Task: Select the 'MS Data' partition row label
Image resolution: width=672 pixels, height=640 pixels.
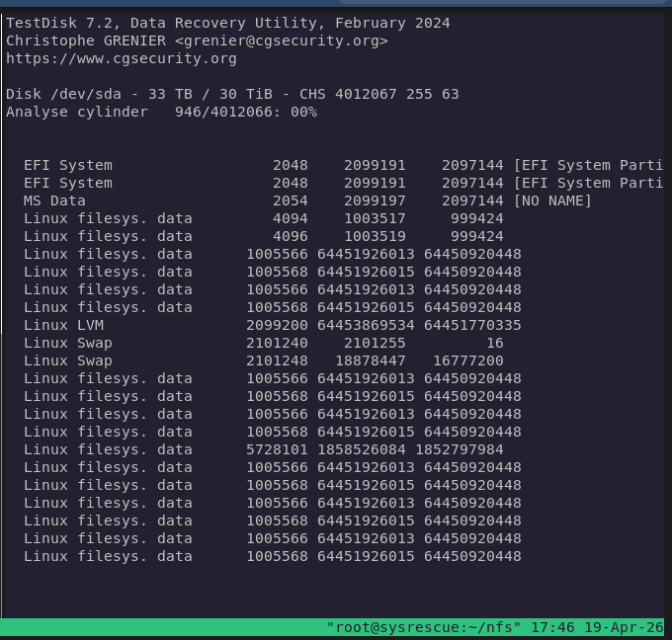Action: point(54,200)
